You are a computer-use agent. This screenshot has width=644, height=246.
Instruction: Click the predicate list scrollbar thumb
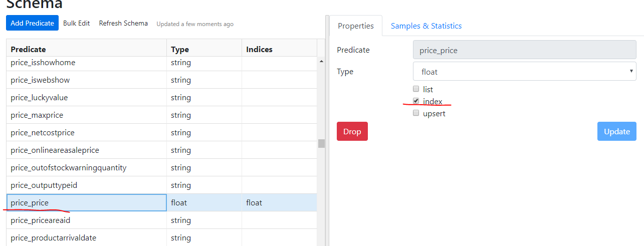[x=321, y=143]
